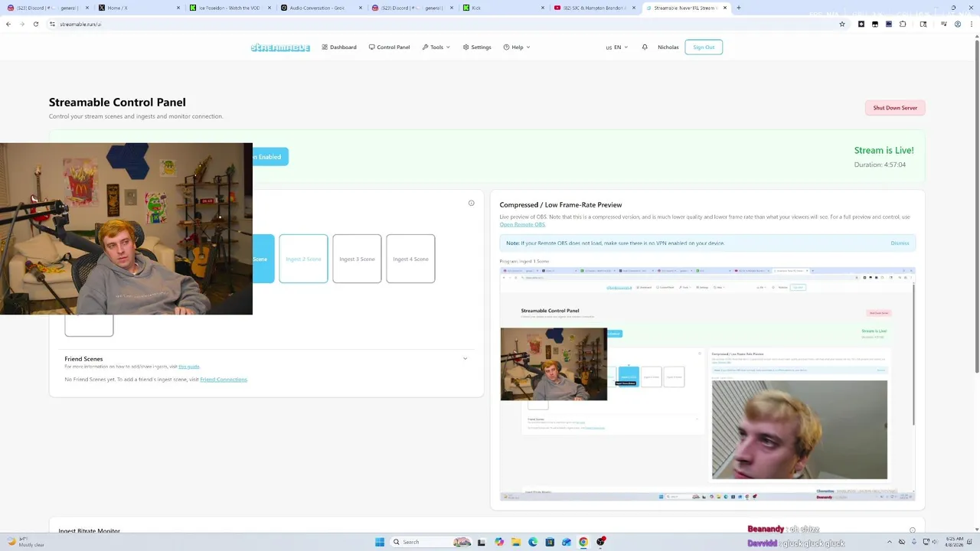Open the EN language selector
980x551 pixels.
[x=617, y=47]
